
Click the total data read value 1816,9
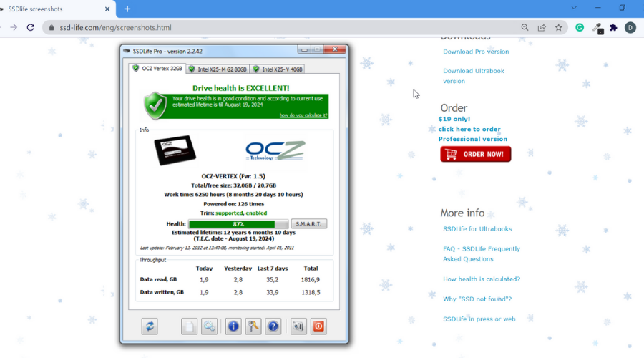pyautogui.click(x=310, y=279)
